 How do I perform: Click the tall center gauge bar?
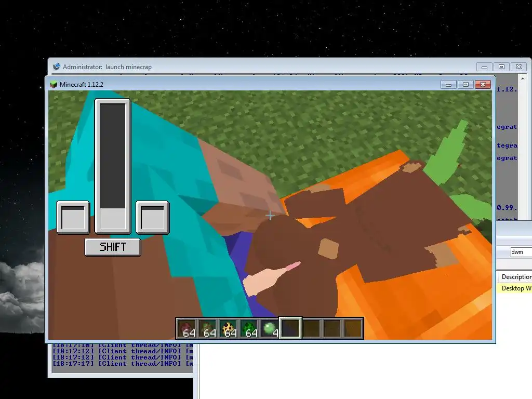coord(113,166)
